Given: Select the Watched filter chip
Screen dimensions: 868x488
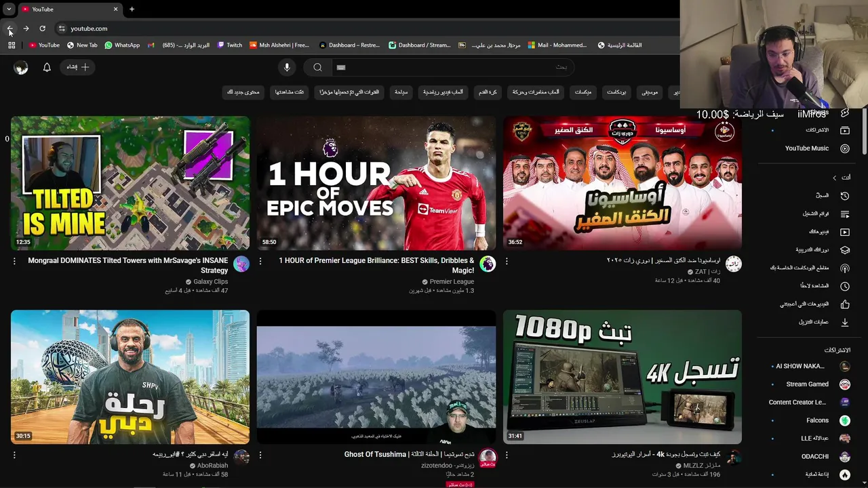Looking at the screenshot, I should tap(290, 91).
